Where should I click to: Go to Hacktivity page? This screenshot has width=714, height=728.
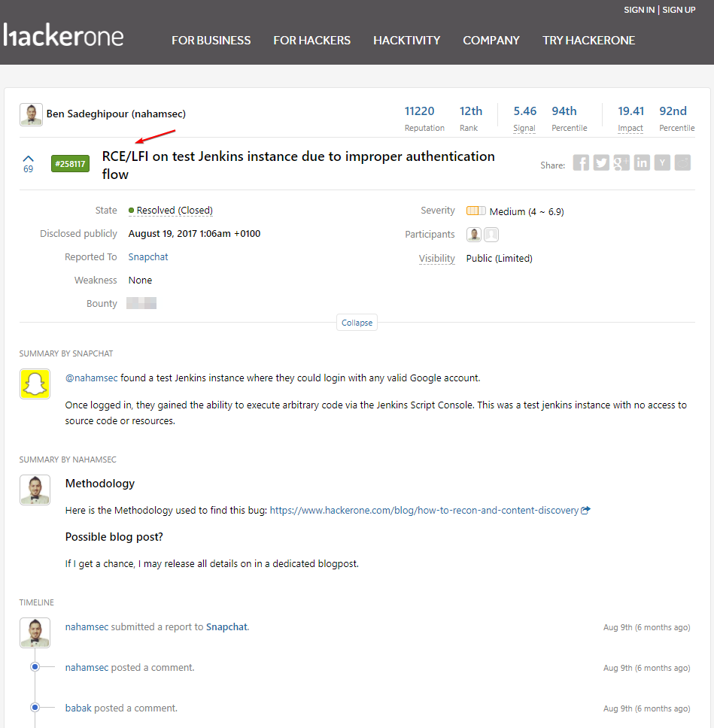click(406, 41)
